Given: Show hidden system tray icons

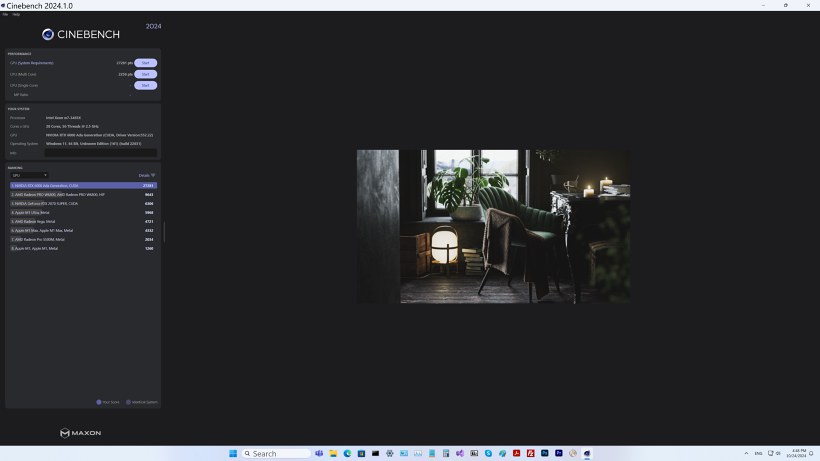Looking at the screenshot, I should point(744,453).
